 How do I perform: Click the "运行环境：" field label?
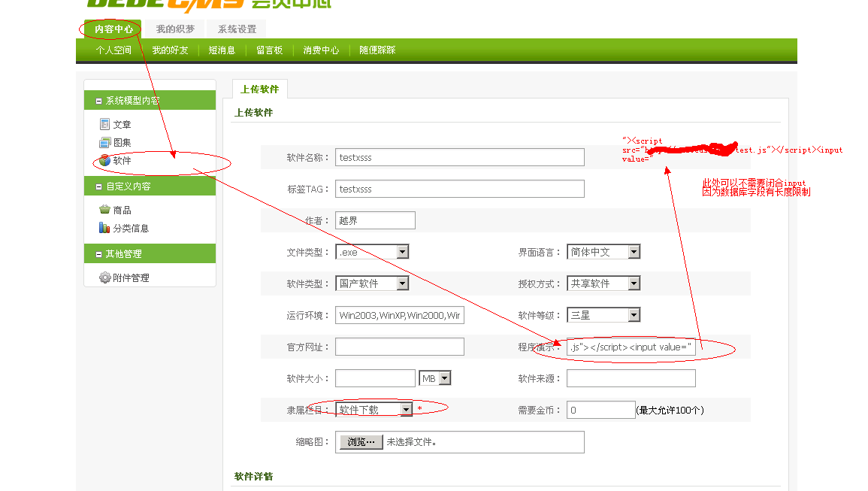(x=308, y=316)
